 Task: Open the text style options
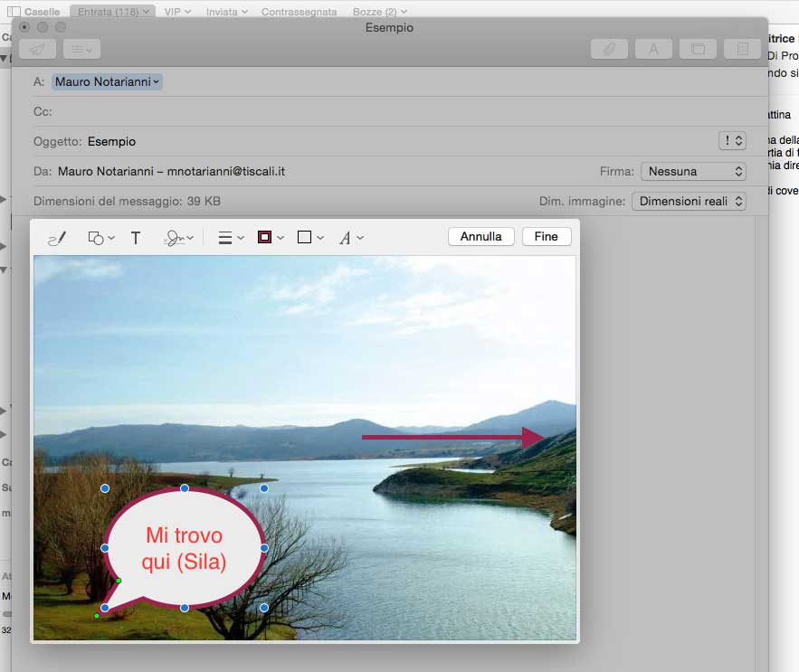pyautogui.click(x=350, y=238)
